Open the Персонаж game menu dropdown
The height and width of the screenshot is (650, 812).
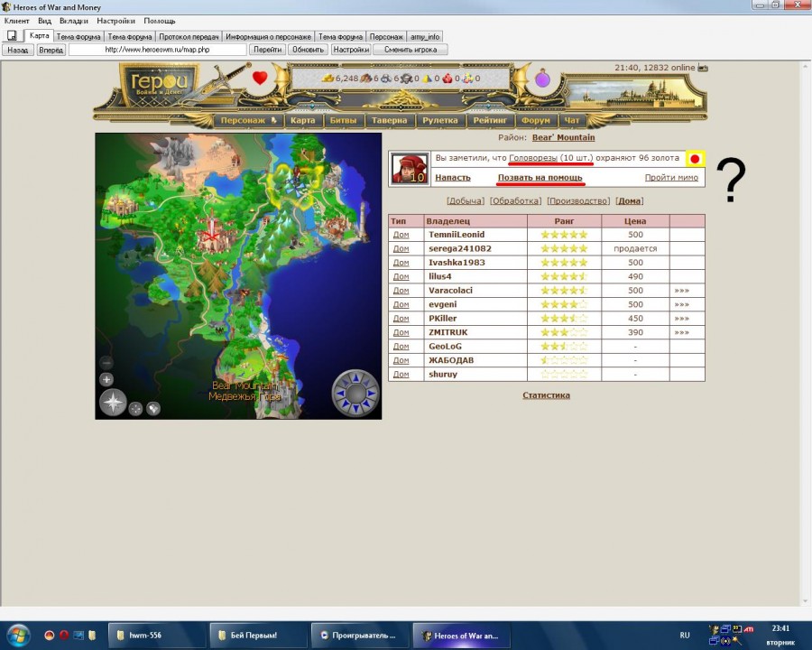pyautogui.click(x=249, y=120)
